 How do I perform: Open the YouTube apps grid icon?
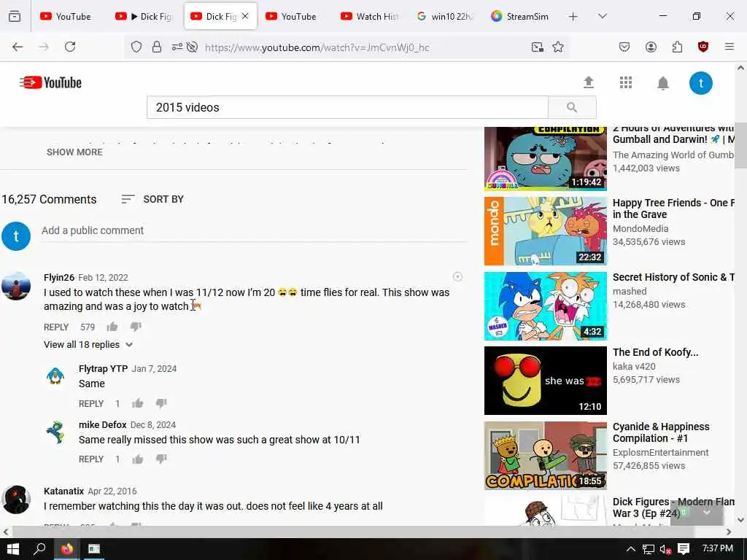click(x=625, y=82)
